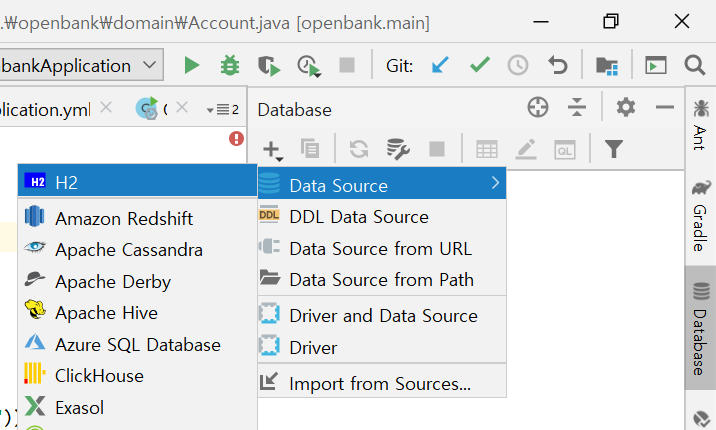The width and height of the screenshot is (716, 430).
Task: Select H2 database type
Action: click(x=137, y=182)
